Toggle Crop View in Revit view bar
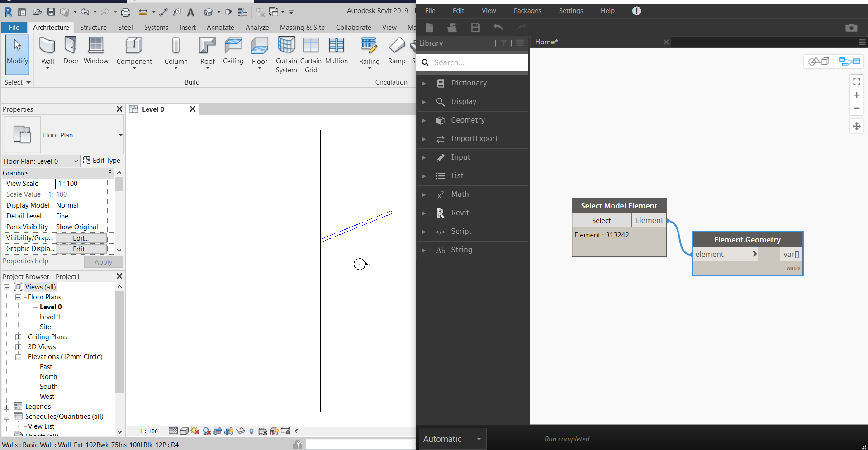The image size is (868, 450). point(218,431)
